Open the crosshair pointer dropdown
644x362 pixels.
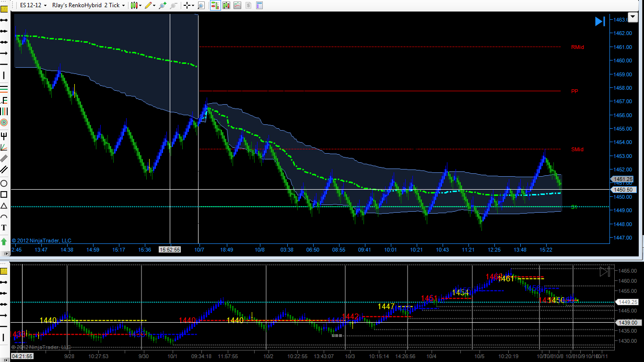(x=189, y=5)
